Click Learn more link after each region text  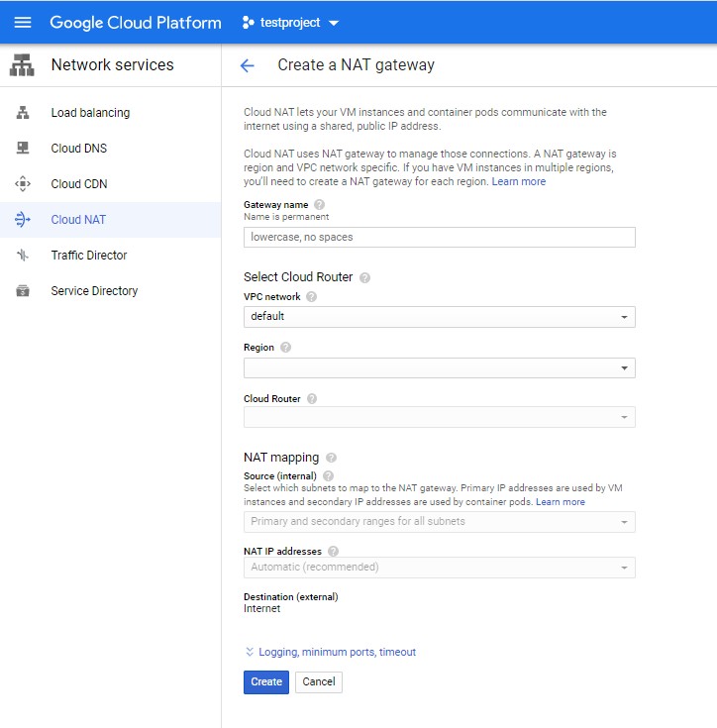(518, 181)
